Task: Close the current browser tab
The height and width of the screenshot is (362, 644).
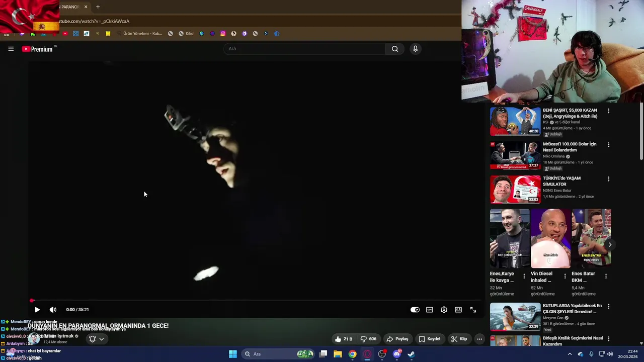Action: 86,7
